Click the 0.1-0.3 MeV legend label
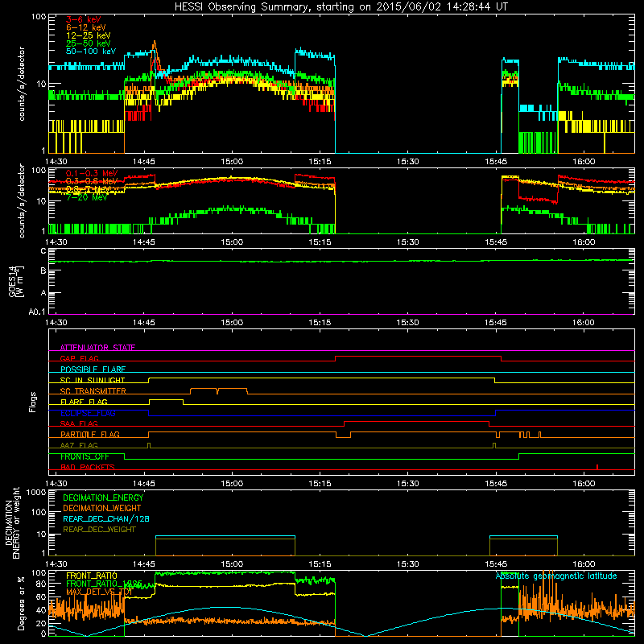This screenshot has height=644, width=644. click(x=92, y=173)
